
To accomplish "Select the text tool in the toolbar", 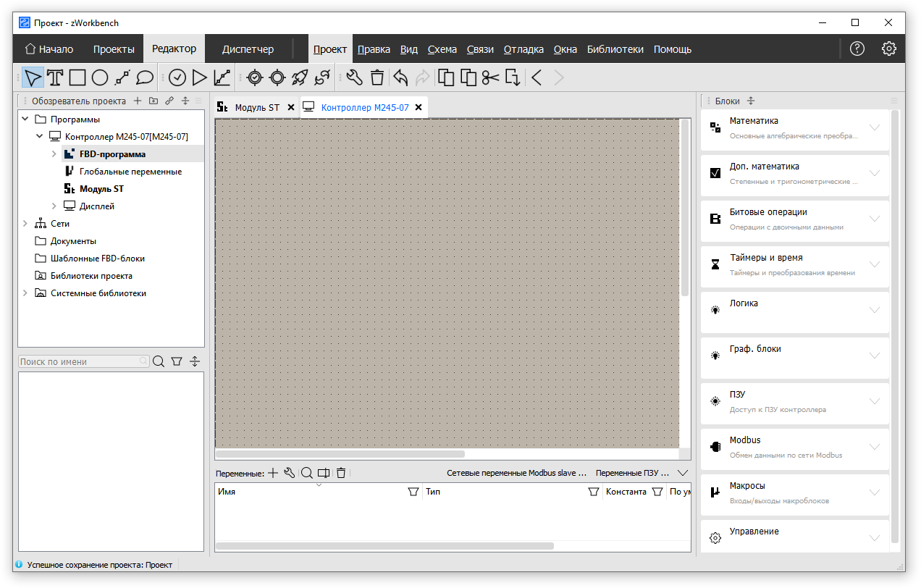I will (x=55, y=77).
